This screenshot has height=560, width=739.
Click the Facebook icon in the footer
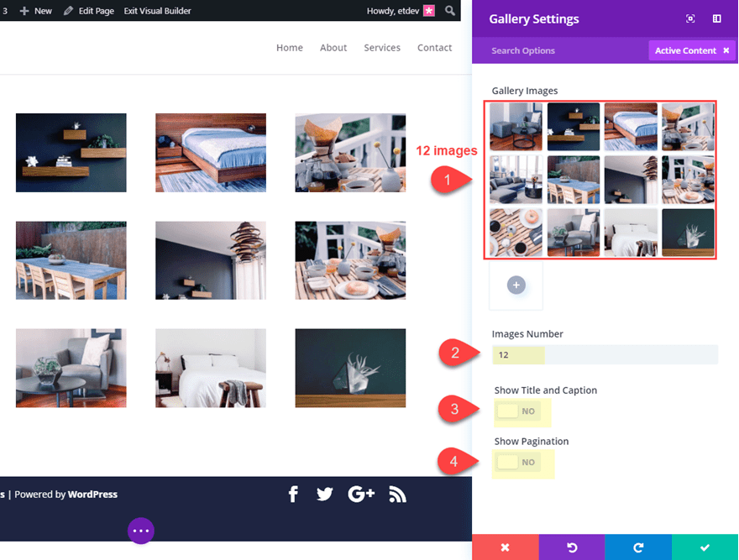coord(293,495)
